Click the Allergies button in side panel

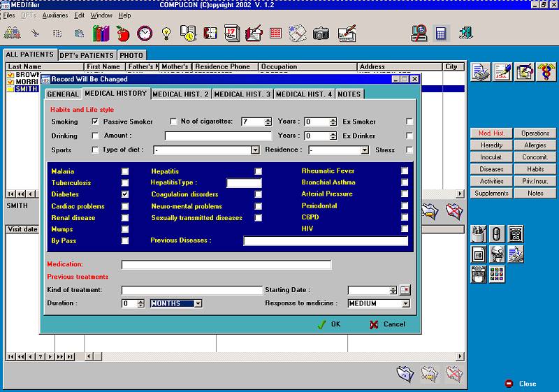[535, 145]
